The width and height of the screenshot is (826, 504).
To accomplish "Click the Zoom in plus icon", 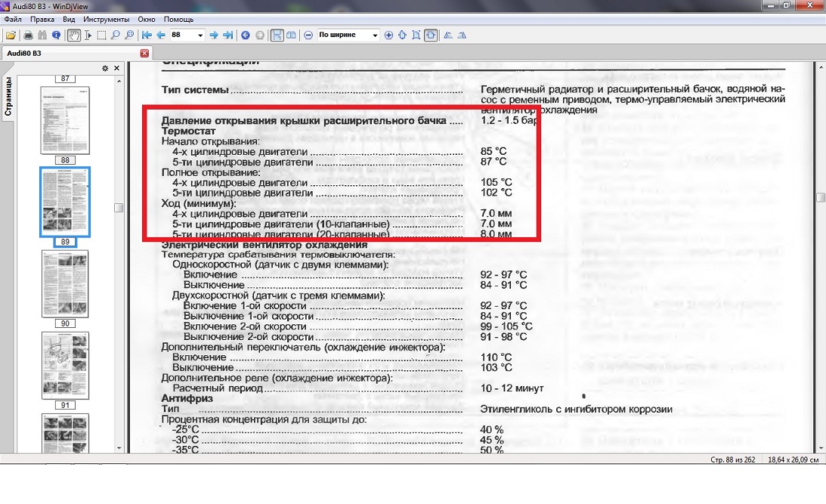I will click(389, 36).
